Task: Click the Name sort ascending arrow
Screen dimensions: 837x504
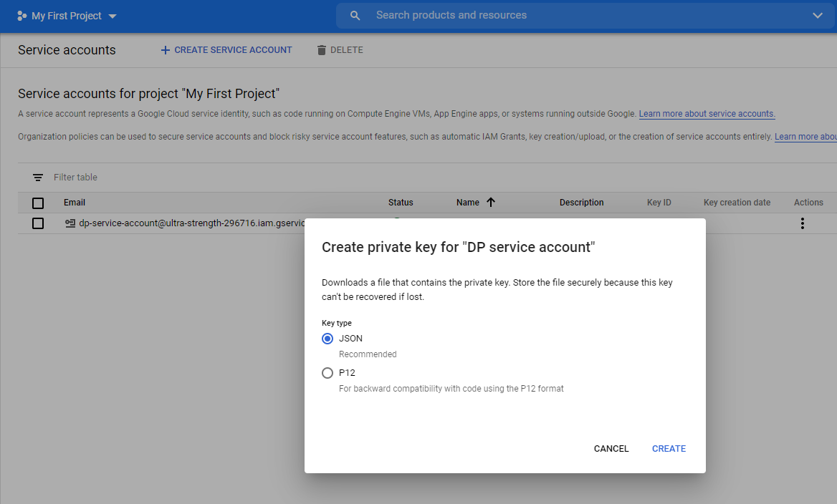Action: coord(491,202)
